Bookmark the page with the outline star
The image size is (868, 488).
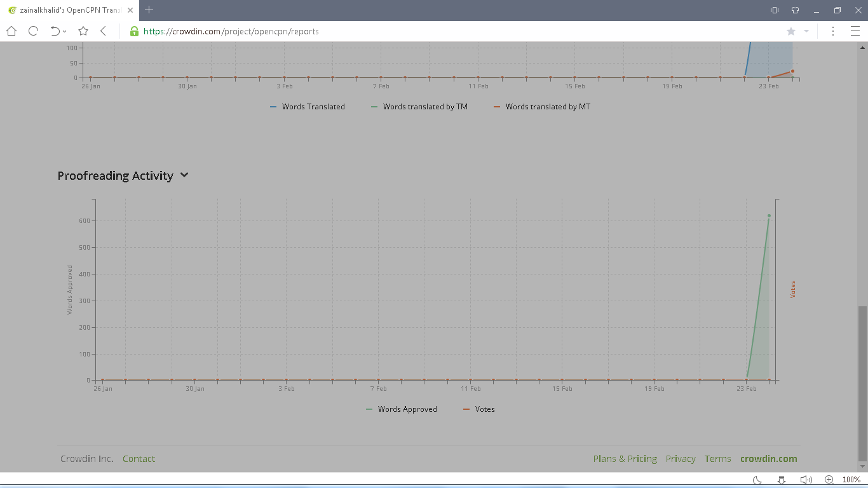[83, 31]
